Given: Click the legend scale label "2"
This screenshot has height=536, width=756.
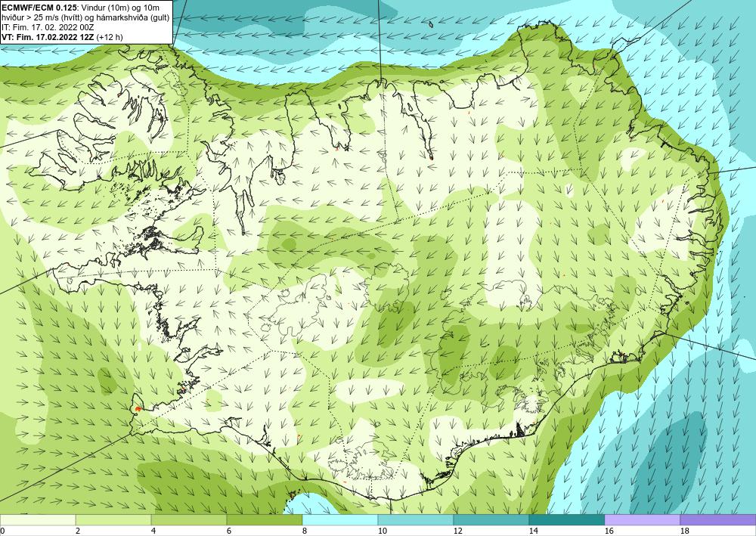Looking at the screenshot, I should (78, 531).
